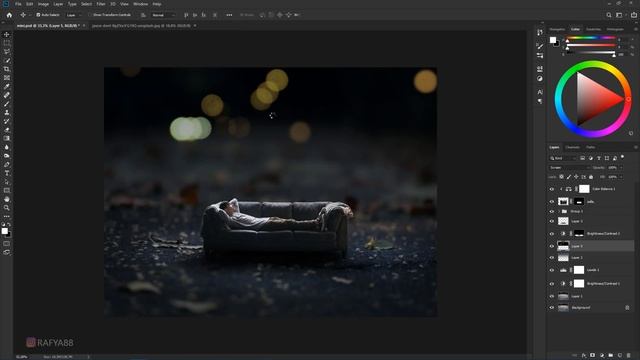The height and width of the screenshot is (360, 640).
Task: Open the Paragraph panel icon in side dock
Action: pyautogui.click(x=540, y=101)
